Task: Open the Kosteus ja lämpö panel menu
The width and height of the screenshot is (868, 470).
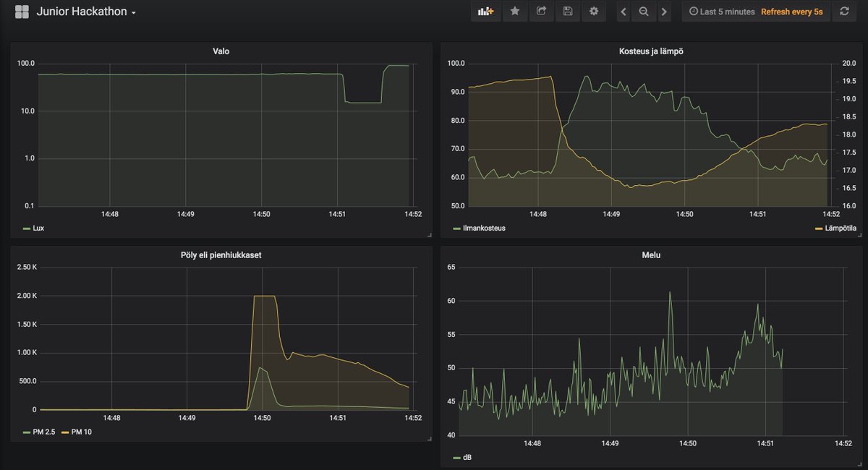Action: pos(651,51)
